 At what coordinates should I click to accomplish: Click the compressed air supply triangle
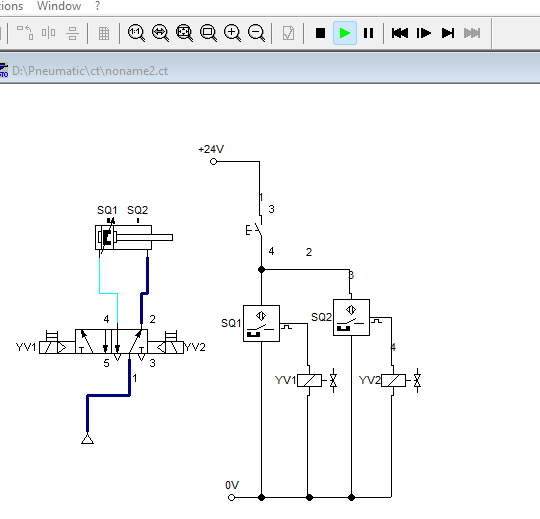(87, 439)
